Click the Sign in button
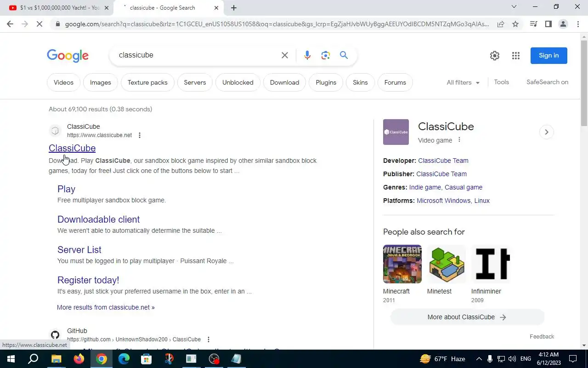Viewport: 588px width, 368px height. point(549,56)
